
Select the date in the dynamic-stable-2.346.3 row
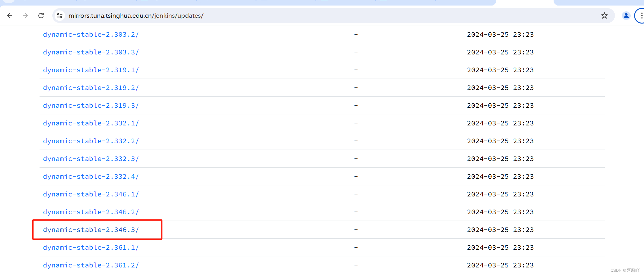(500, 230)
